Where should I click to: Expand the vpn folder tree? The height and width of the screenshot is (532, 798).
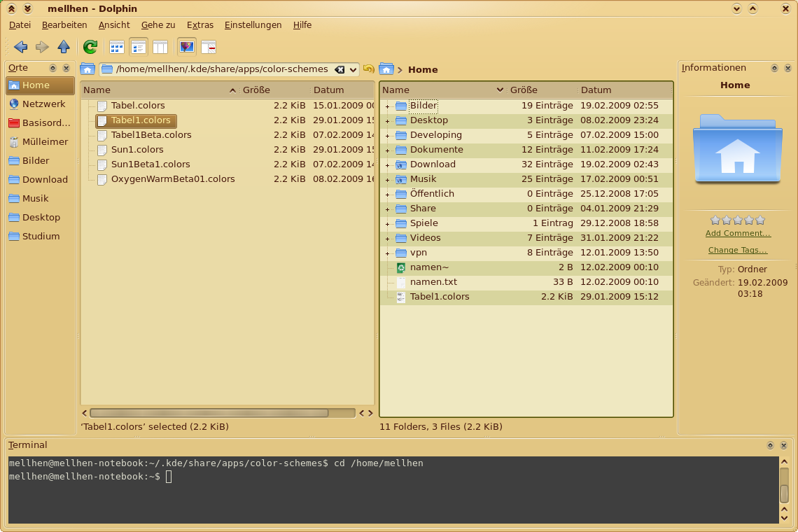click(387, 253)
